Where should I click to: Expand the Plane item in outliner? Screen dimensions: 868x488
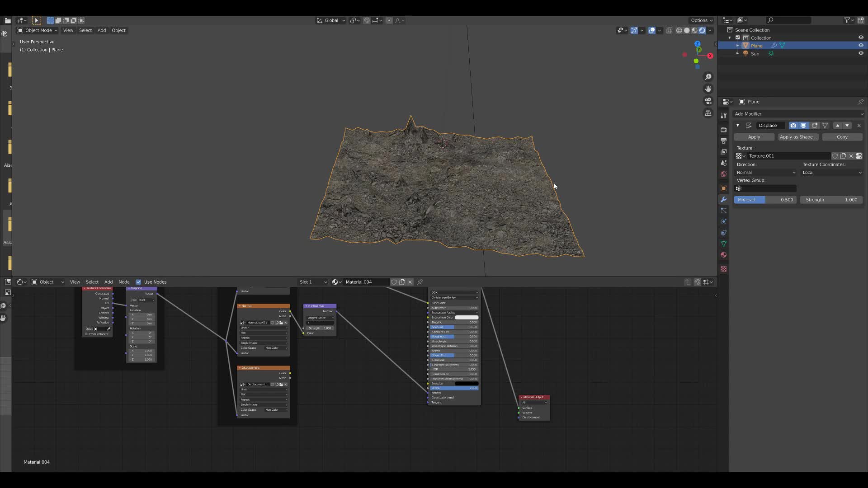[x=737, y=46]
